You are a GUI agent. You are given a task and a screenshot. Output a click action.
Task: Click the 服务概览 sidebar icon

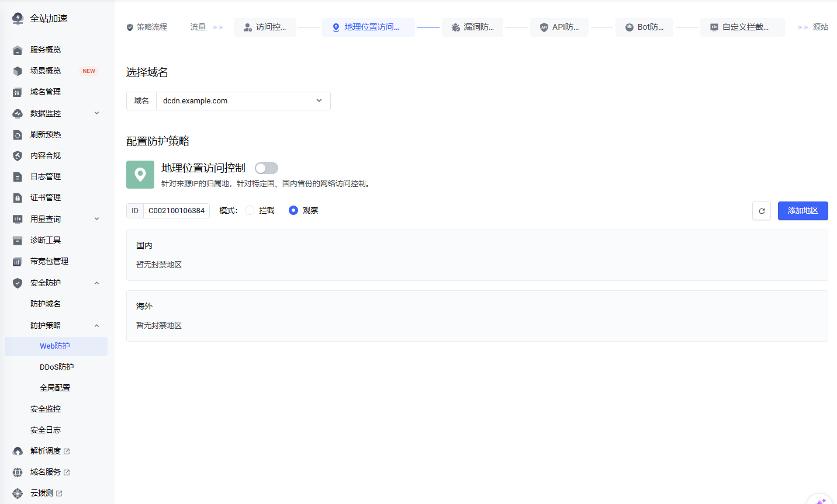18,50
